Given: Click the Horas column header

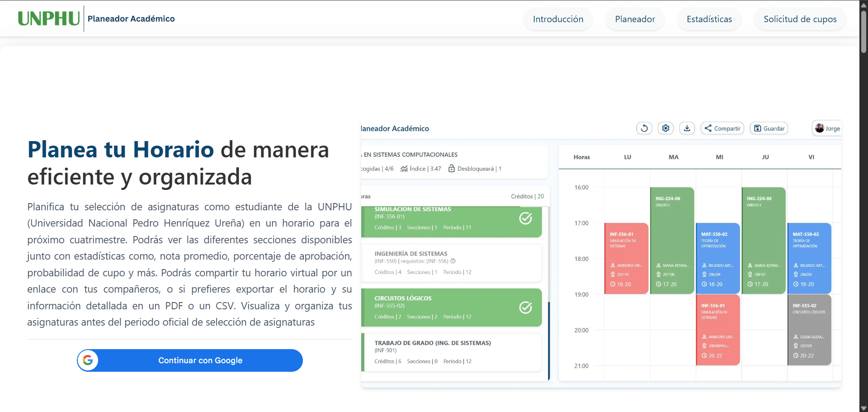Looking at the screenshot, I should [x=582, y=157].
